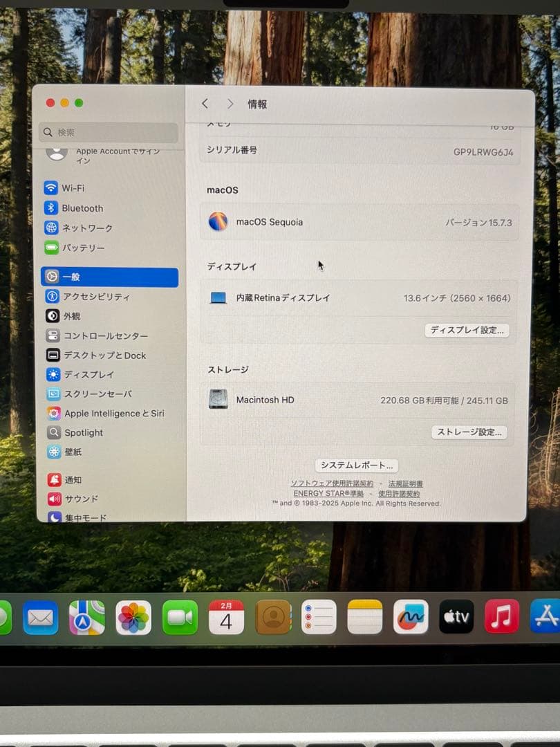Viewport: 560px width, 747px height.
Task: Navigate back using the left chevron
Action: pos(205,103)
